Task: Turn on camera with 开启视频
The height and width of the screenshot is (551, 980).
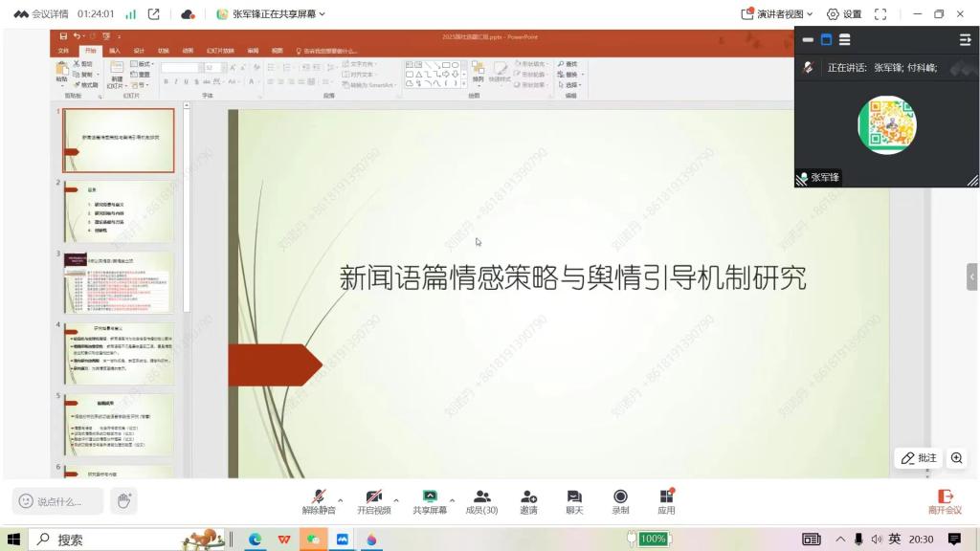Action: coord(374,500)
